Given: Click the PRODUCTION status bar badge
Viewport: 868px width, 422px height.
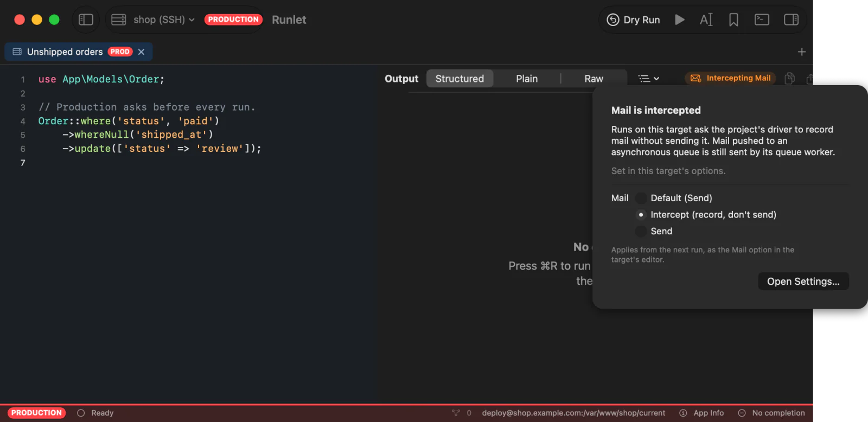Looking at the screenshot, I should [x=36, y=413].
